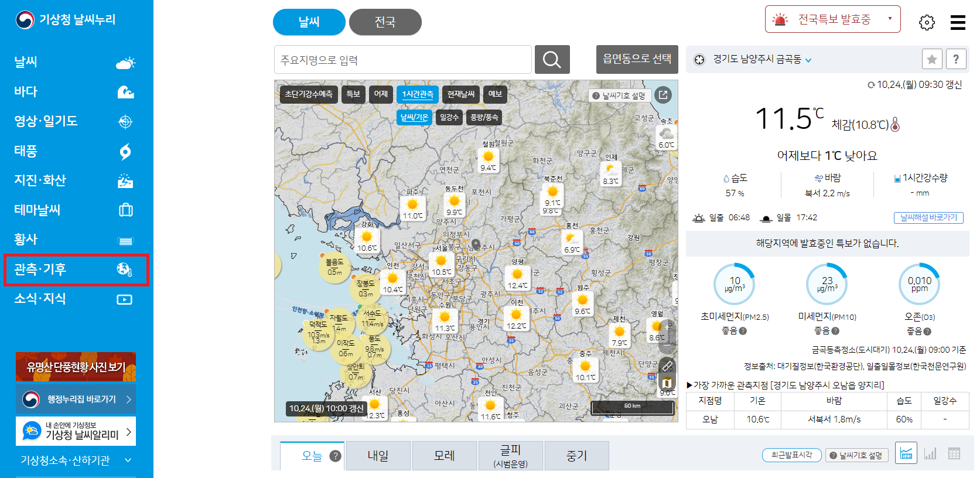Click the 태풍 typhoon swirl icon

coord(125,152)
